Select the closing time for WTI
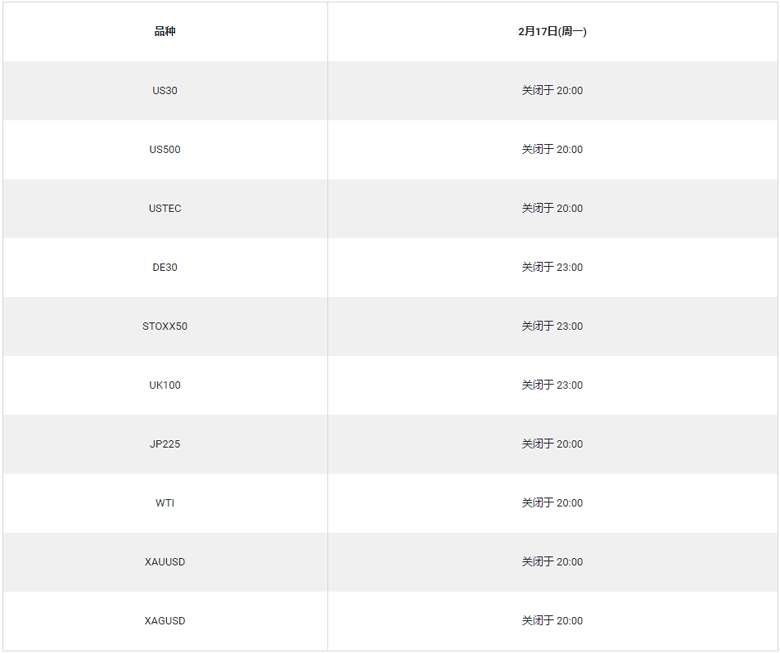Viewport: 780px width, 653px height. pyautogui.click(x=552, y=503)
